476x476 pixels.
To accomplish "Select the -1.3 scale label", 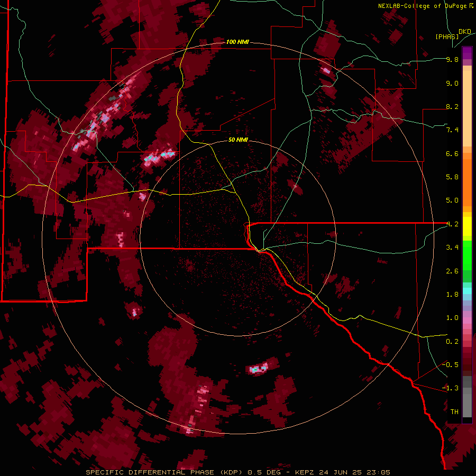I will tap(451, 388).
